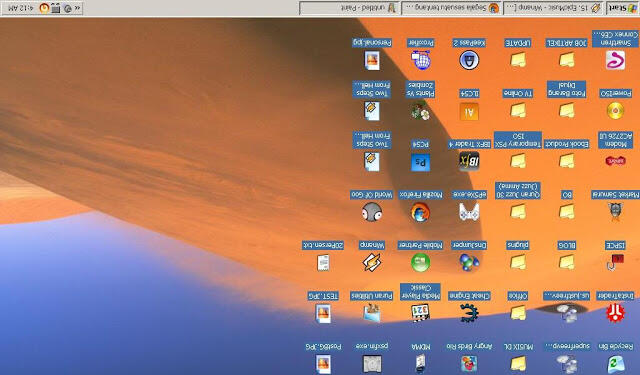Switch to untitled - Paint taskbar button
Viewport: 640px width, 375px height.
tap(349, 8)
